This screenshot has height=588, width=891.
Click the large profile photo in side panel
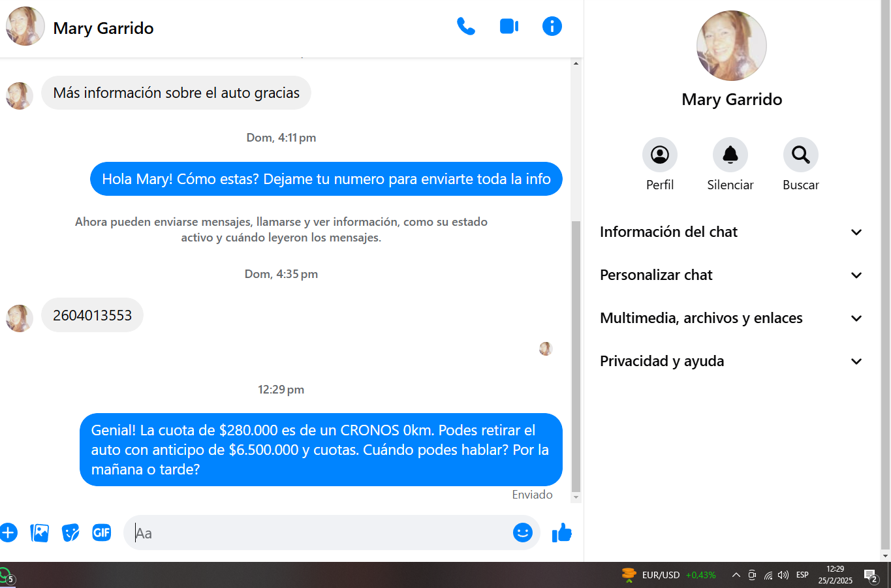point(732,46)
